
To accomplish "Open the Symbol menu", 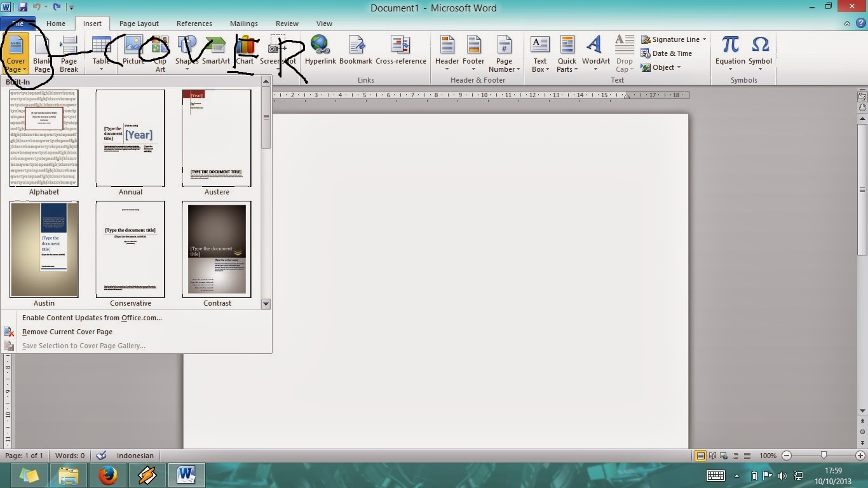I will [760, 54].
